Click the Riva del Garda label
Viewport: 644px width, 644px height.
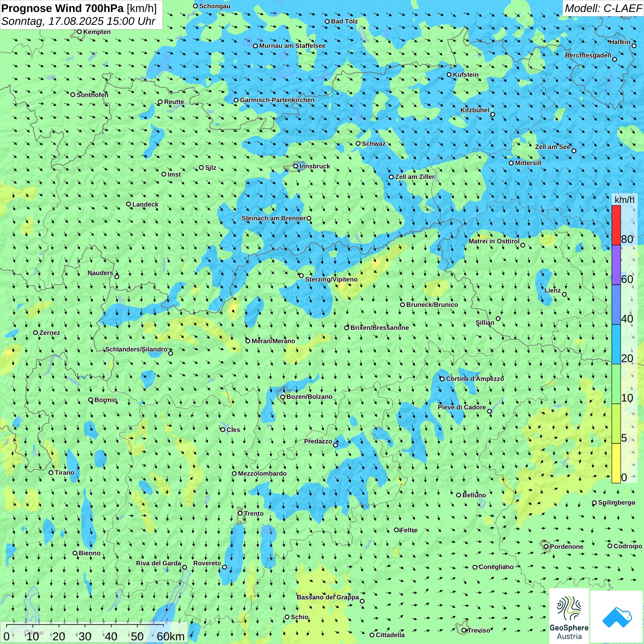[x=159, y=563]
